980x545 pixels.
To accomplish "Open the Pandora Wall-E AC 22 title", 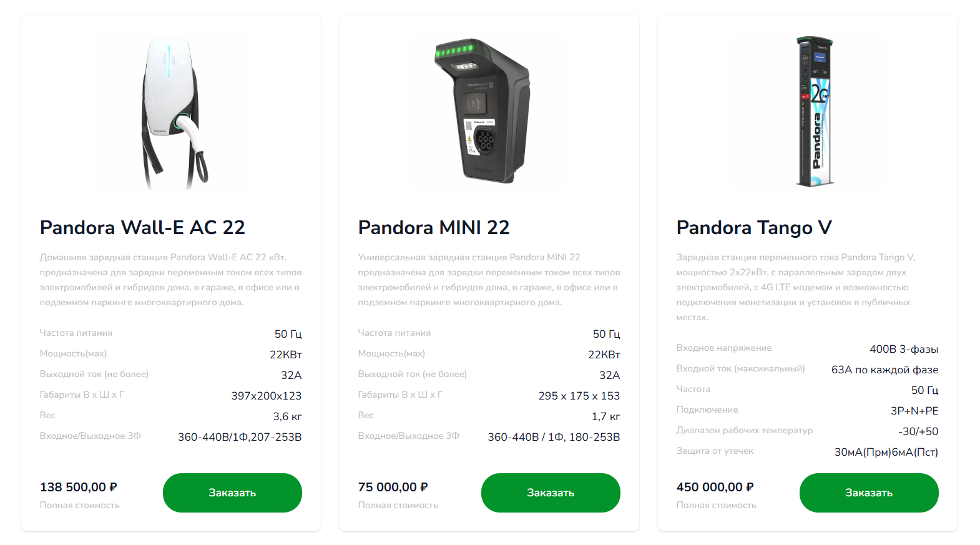I will point(142,227).
